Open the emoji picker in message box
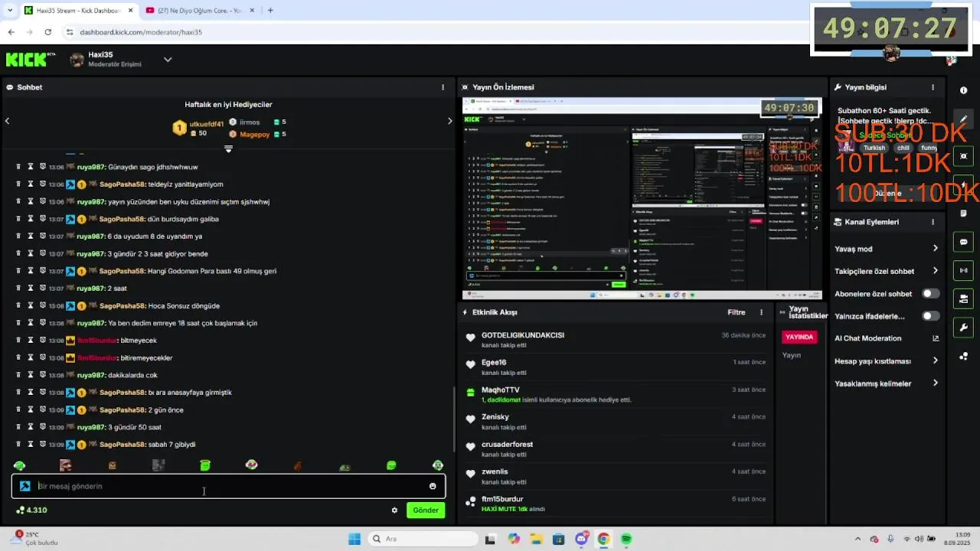 (x=433, y=486)
